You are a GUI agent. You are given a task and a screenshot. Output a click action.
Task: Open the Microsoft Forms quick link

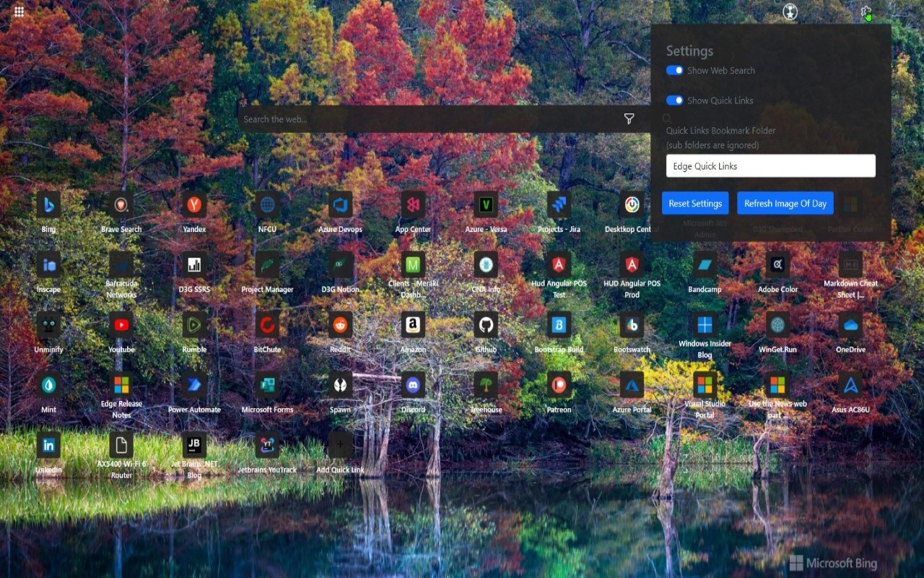(x=267, y=384)
